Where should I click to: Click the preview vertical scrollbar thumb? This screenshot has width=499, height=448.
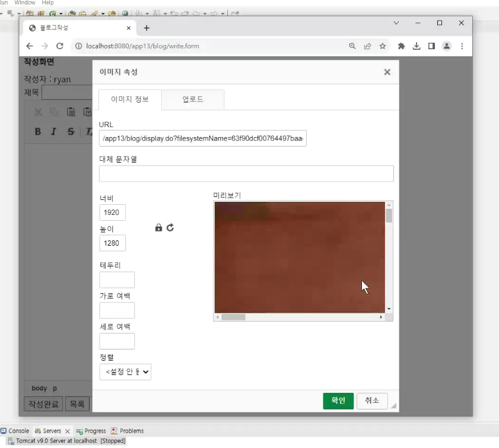pyautogui.click(x=389, y=216)
